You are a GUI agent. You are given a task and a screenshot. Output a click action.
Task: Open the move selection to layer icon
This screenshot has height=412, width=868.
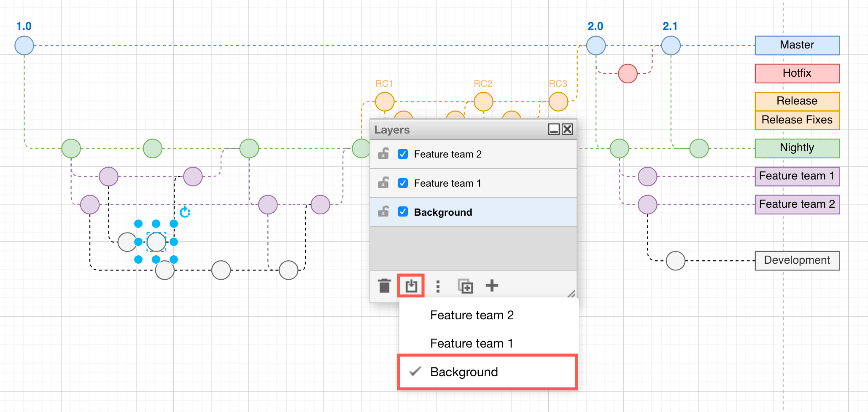pos(410,286)
